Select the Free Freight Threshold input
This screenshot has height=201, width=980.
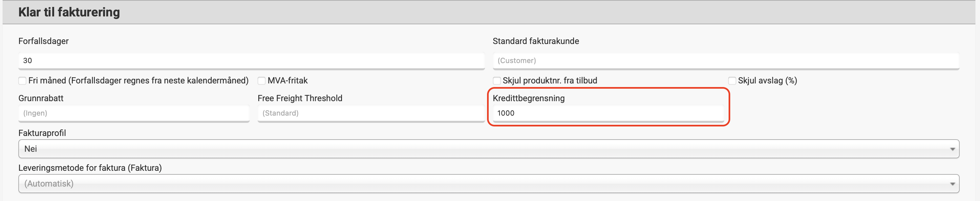[x=371, y=113]
